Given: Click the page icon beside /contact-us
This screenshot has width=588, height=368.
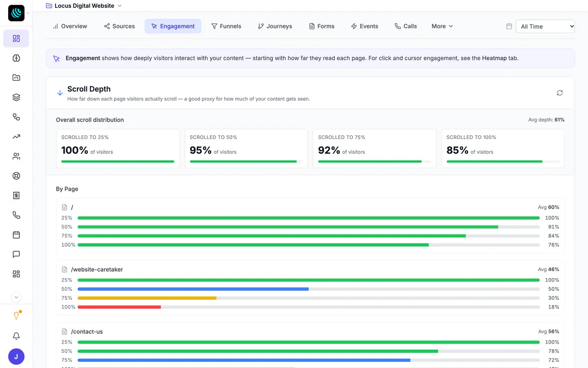Looking at the screenshot, I should click(64, 332).
